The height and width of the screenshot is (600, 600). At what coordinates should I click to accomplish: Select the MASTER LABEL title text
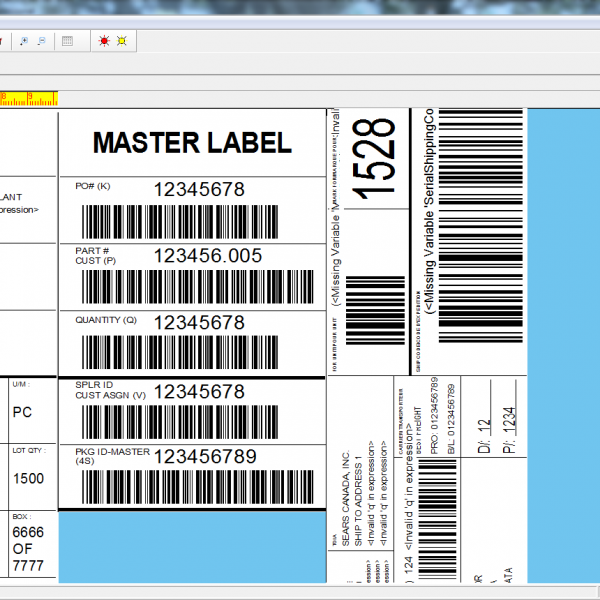[192, 143]
